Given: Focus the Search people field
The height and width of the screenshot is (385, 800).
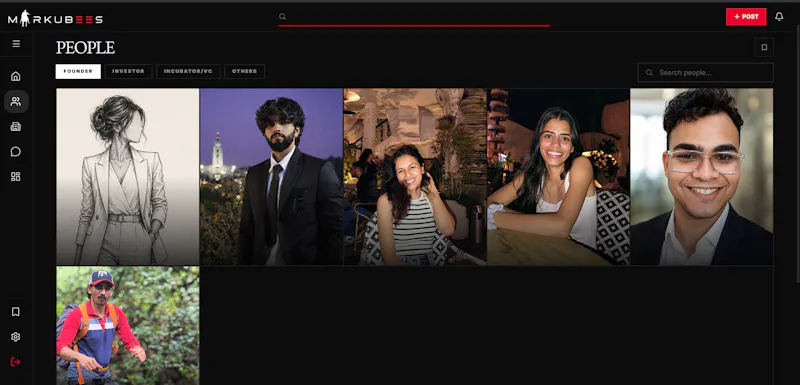Looking at the screenshot, I should coord(706,72).
